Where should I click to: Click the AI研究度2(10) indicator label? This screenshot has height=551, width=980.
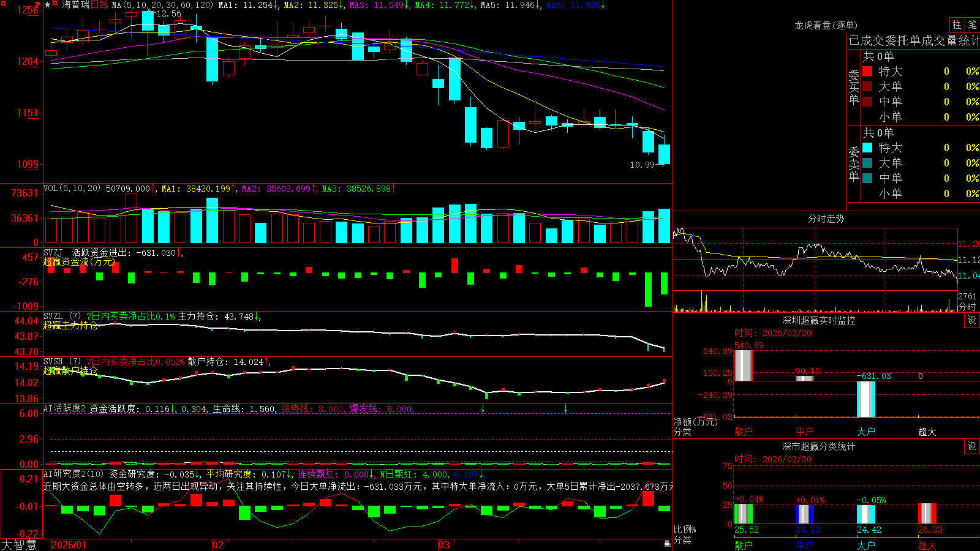click(x=73, y=474)
